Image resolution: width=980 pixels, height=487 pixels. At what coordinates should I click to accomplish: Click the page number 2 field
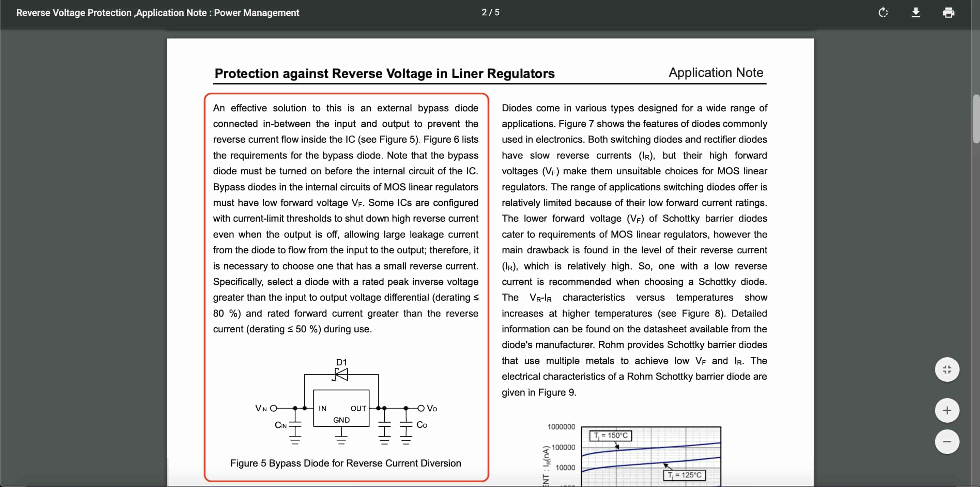pyautogui.click(x=484, y=13)
